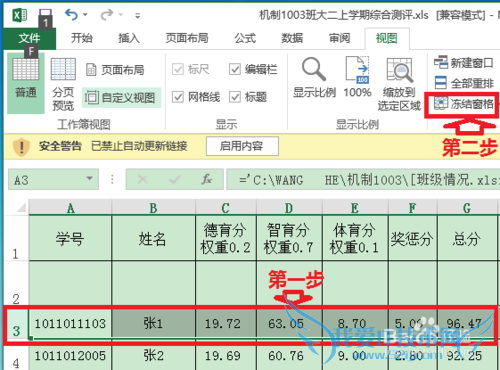Select row 2 header
Screen dimensions: 500x370
[x=16, y=283]
